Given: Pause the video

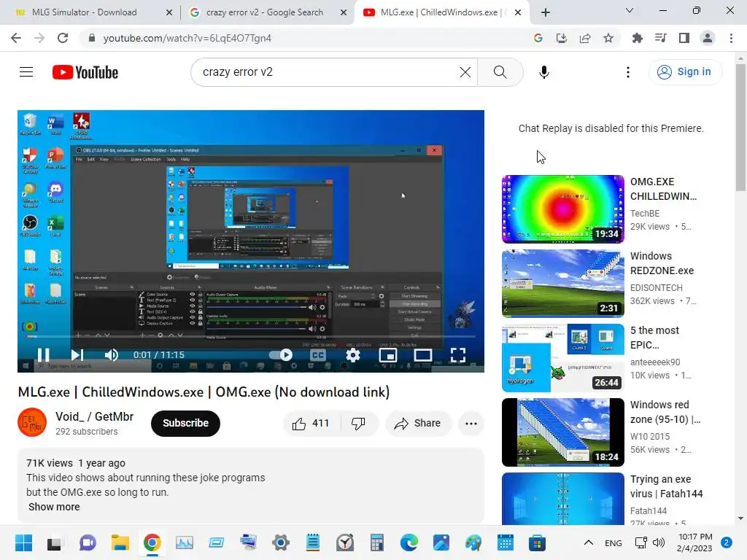Looking at the screenshot, I should point(43,355).
